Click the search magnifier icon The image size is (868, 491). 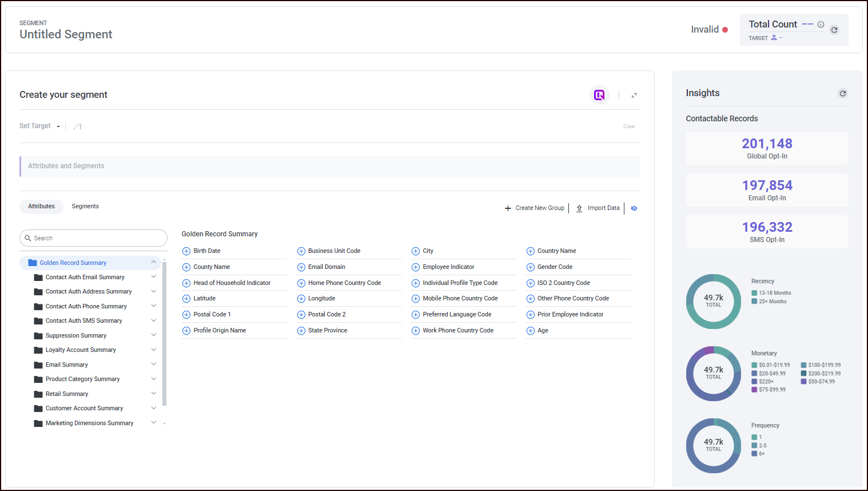pos(28,237)
